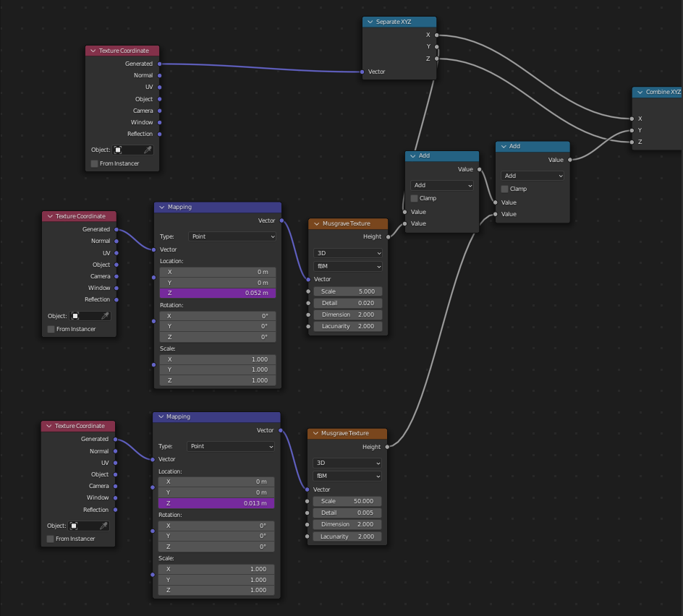Click the UV output socket of topmost Texture Coordinate
This screenshot has height=616, width=683.
click(159, 87)
